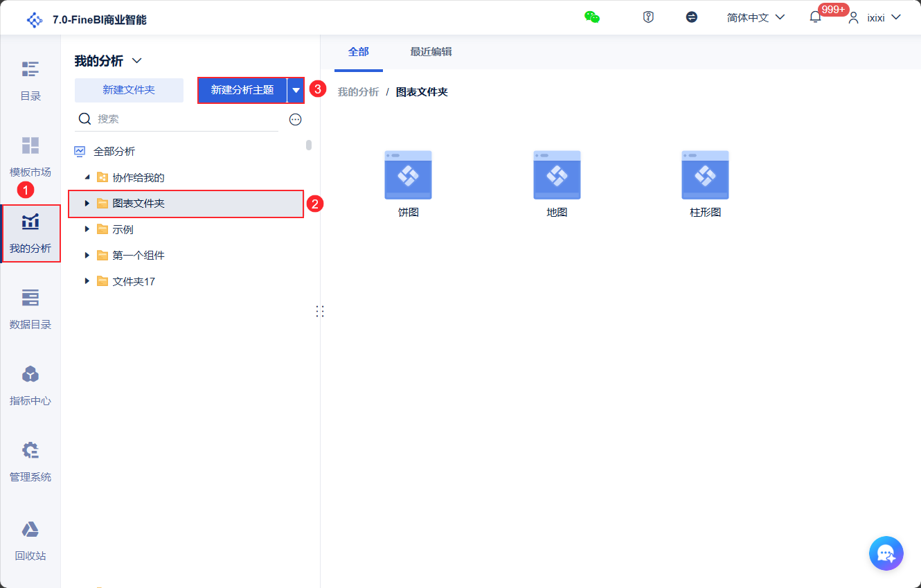Expand the 第一个组件 folder node

[x=87, y=256]
